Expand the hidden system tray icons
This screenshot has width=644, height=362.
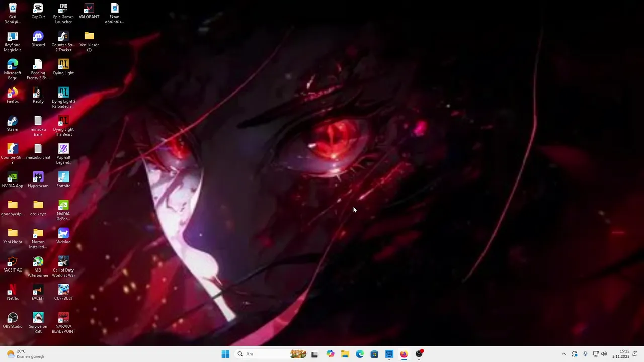pos(563,354)
